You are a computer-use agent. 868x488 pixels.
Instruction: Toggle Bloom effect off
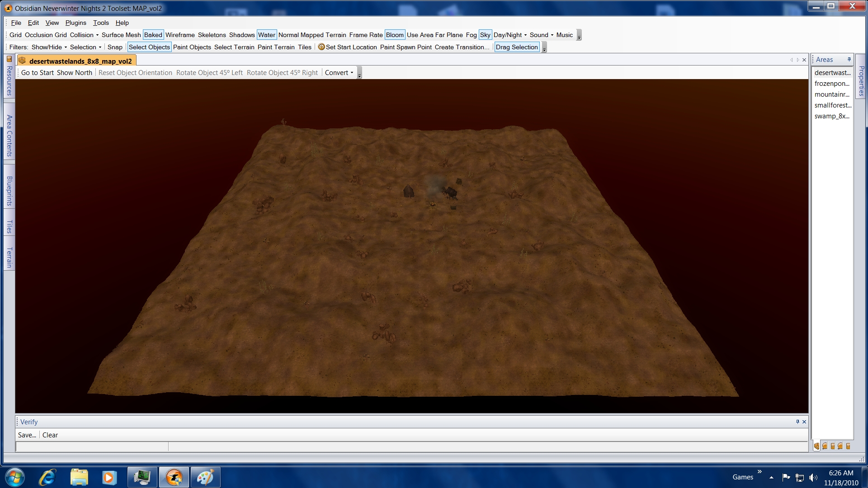point(394,35)
